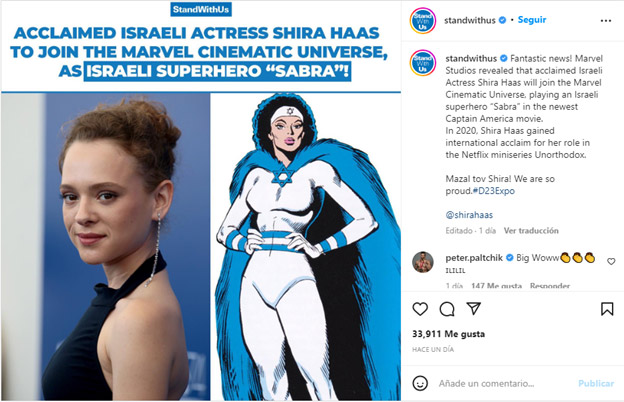
Task: Open the @shirahaas mention link
Action: tap(469, 215)
